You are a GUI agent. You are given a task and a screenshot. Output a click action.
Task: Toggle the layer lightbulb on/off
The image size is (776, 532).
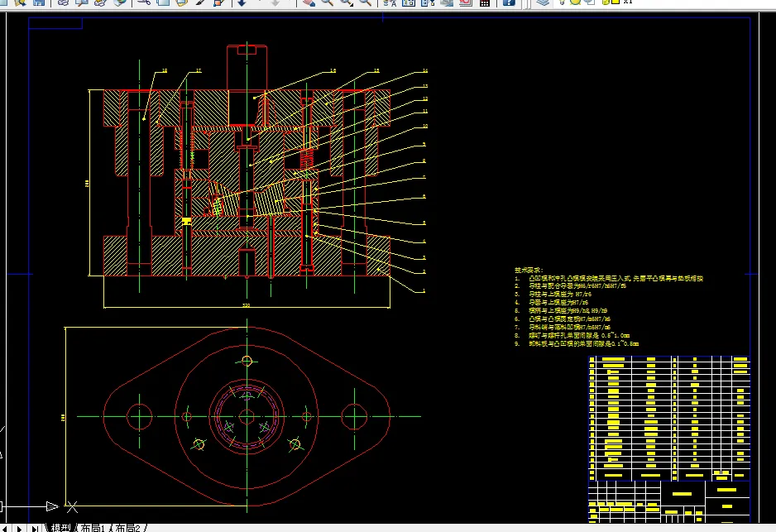(563, 2)
